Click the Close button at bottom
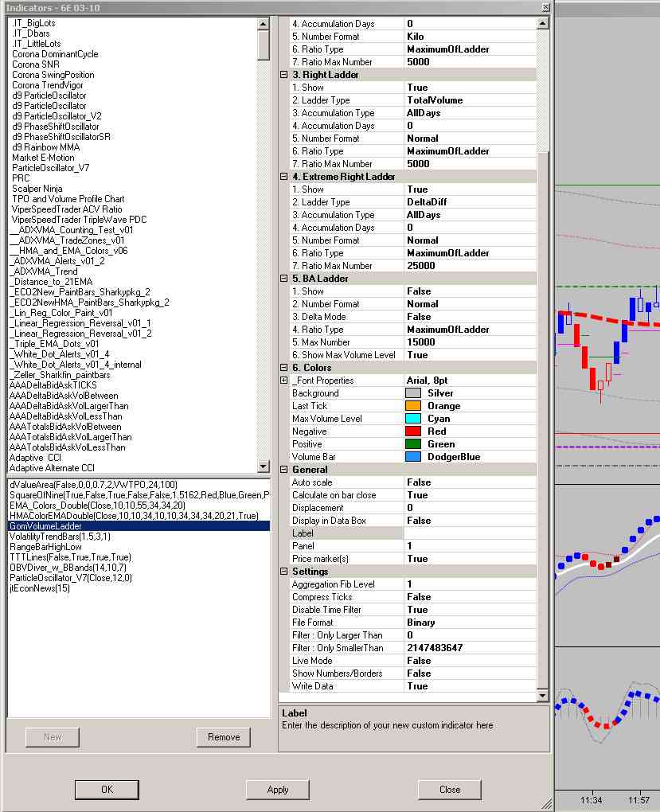The height and width of the screenshot is (812, 660). (450, 790)
